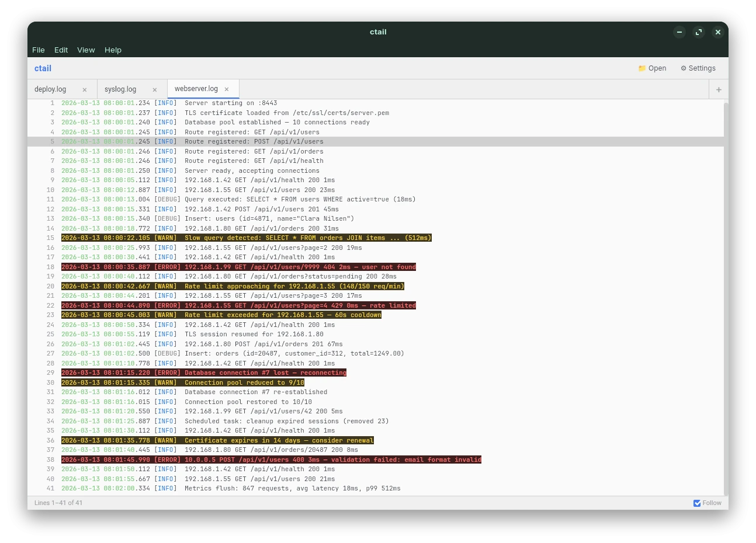Image resolution: width=756 pixels, height=543 pixels.
Task: Select line 'Metrics flush: 847 requests'
Action: [376, 489]
